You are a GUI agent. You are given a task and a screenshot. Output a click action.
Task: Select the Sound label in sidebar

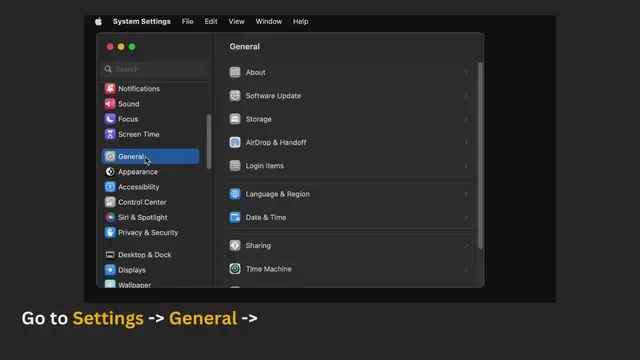click(x=129, y=104)
